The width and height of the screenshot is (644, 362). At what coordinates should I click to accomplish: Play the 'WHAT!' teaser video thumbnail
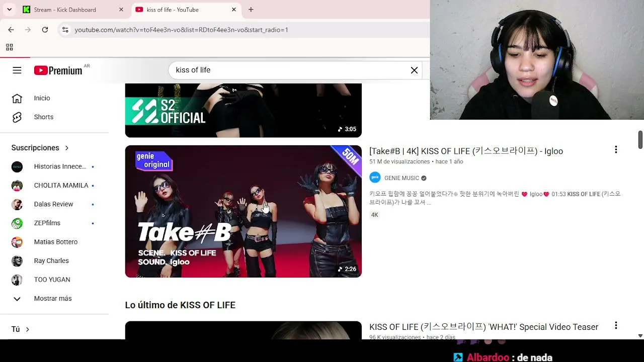tap(243, 330)
